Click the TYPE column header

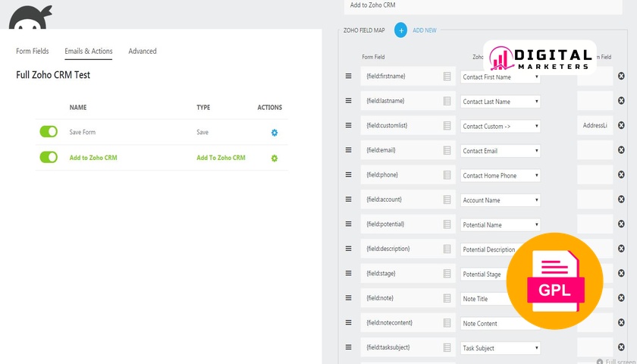pyautogui.click(x=203, y=107)
